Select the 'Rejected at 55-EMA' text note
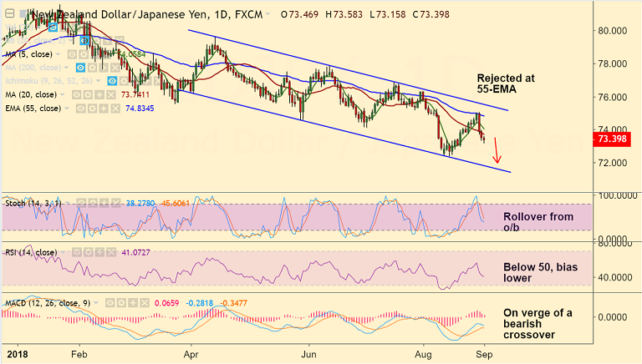Screen dimensions: 642x364 pyautogui.click(x=506, y=83)
